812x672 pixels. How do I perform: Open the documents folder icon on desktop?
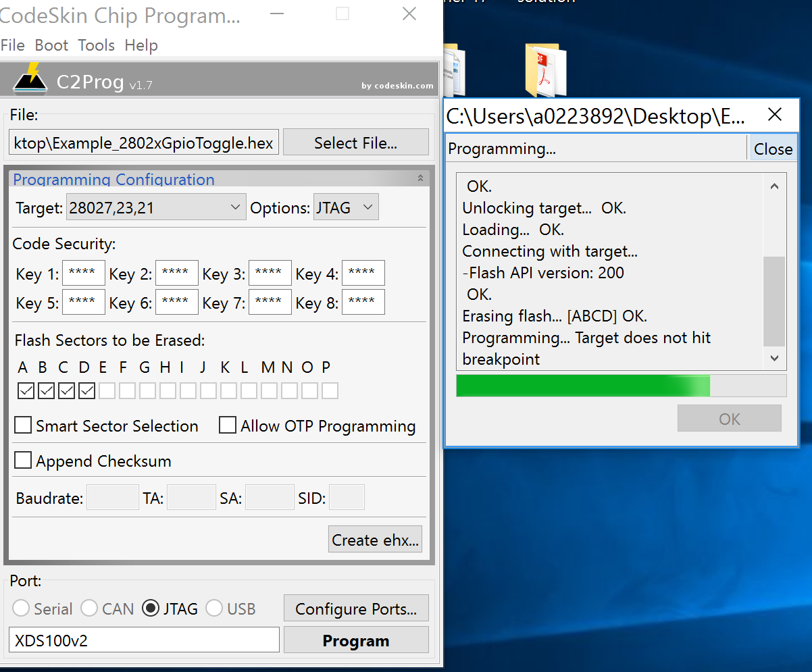point(451,71)
